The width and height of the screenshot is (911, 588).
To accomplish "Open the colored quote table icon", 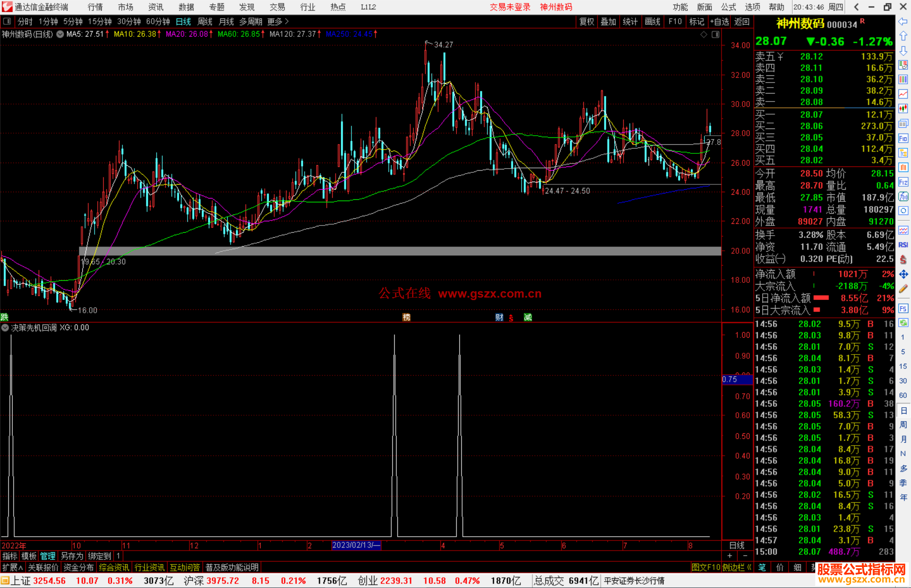I will 903,80.
